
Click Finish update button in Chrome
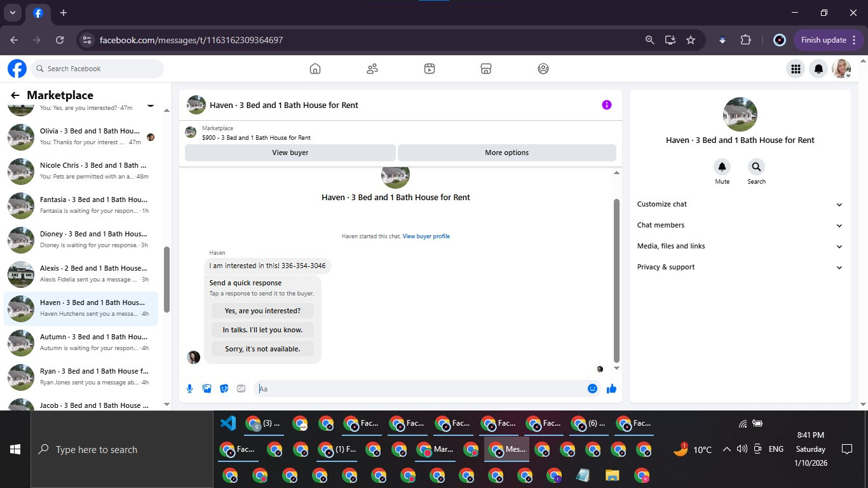829,40
